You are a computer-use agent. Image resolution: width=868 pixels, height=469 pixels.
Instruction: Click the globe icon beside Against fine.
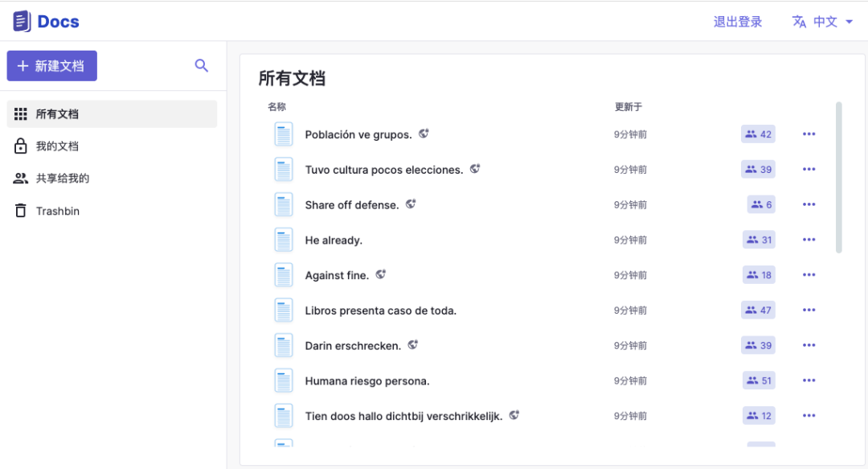tap(381, 274)
